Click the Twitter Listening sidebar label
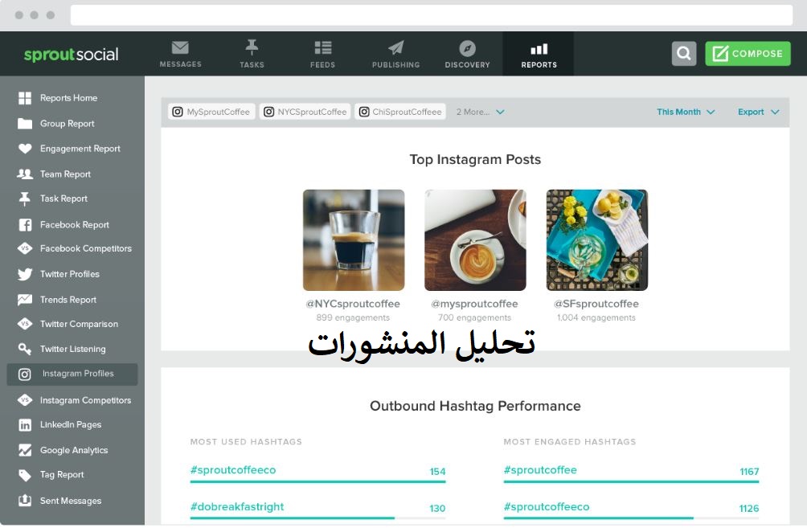Image resolution: width=807 pixels, height=532 pixels. 73,349
